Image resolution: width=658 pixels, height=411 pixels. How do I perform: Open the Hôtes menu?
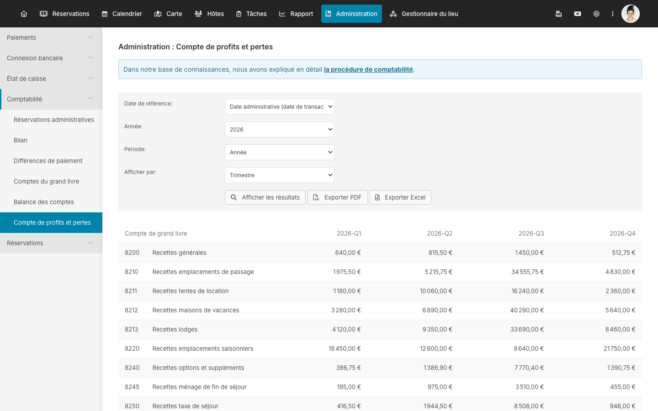pos(209,14)
